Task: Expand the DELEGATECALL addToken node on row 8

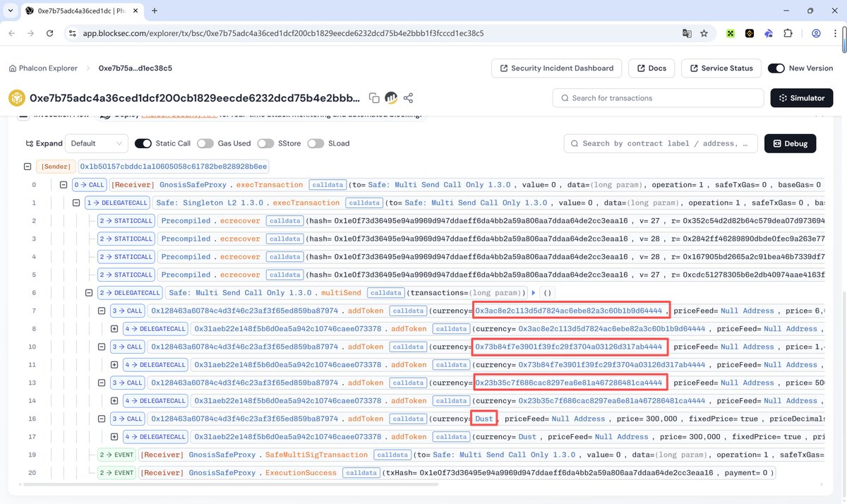Action: point(115,329)
